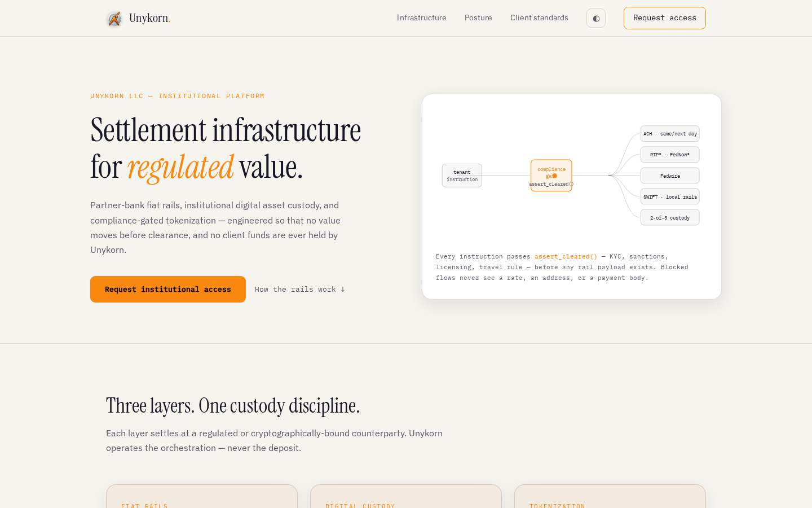Click Request institutional access button
812x508 pixels.
click(x=168, y=289)
